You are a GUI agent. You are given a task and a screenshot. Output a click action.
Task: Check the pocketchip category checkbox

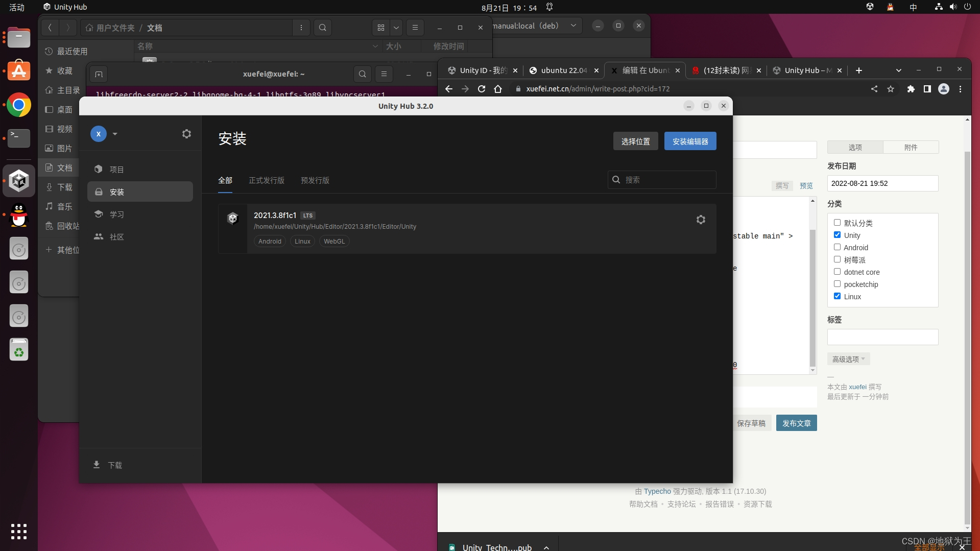coord(837,284)
